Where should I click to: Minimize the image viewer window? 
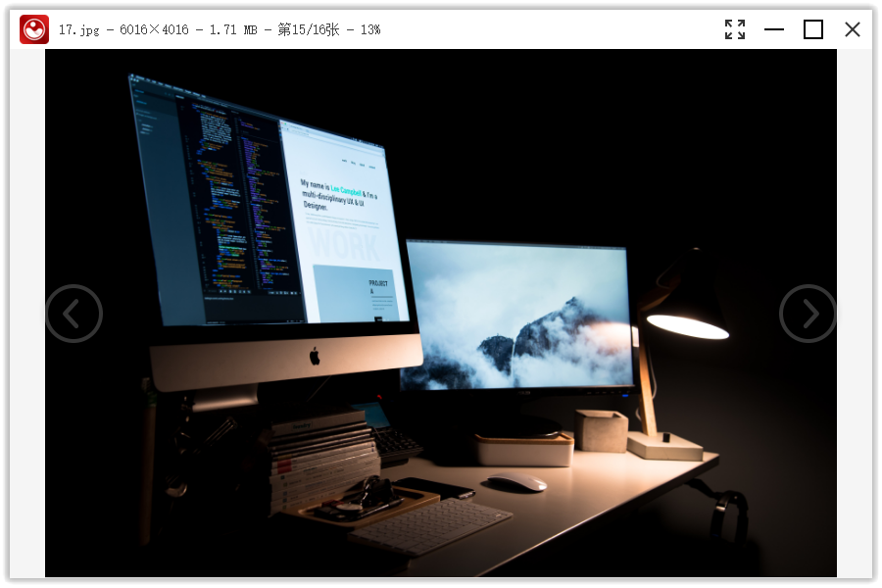coord(774,29)
